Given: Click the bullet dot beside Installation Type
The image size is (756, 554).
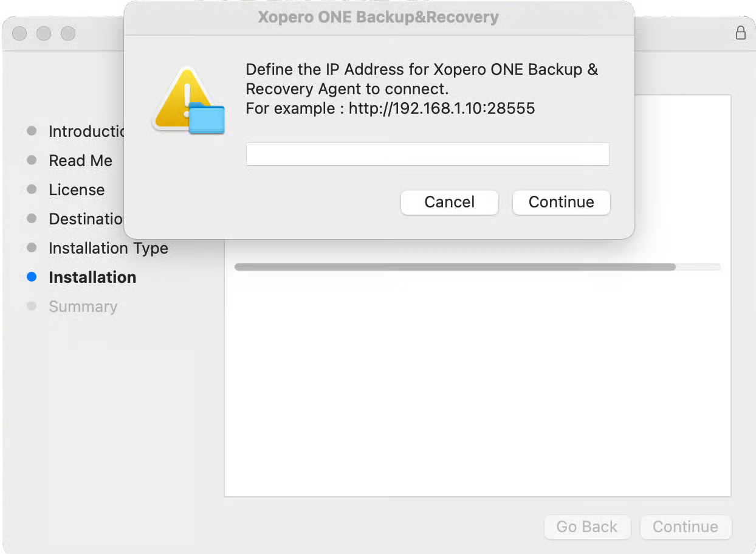Looking at the screenshot, I should click(32, 248).
